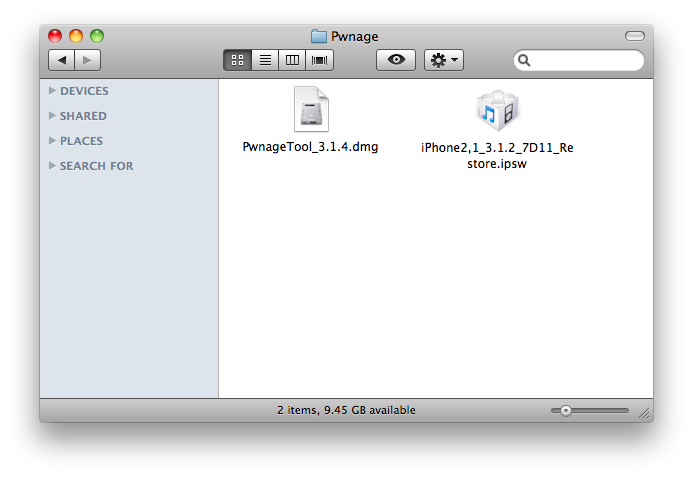Switch to Cover Flow view
Image resolution: width=693 pixels, height=477 pixels.
coord(320,60)
